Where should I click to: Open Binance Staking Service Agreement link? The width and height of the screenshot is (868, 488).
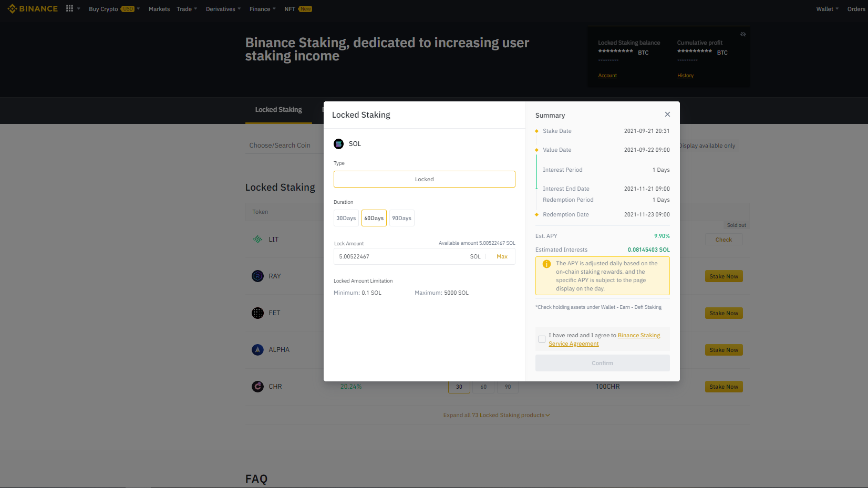pos(604,340)
